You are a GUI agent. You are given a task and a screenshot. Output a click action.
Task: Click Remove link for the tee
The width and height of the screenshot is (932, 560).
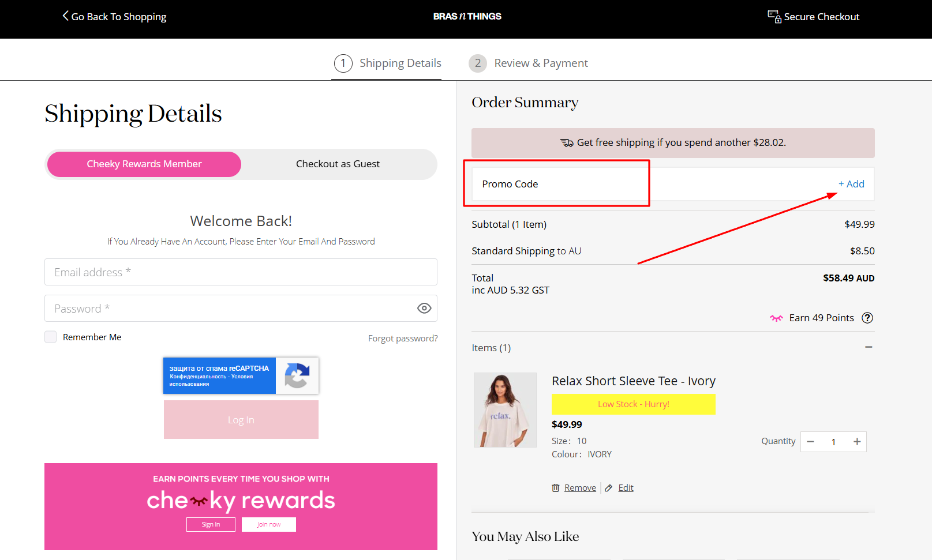[580, 488]
